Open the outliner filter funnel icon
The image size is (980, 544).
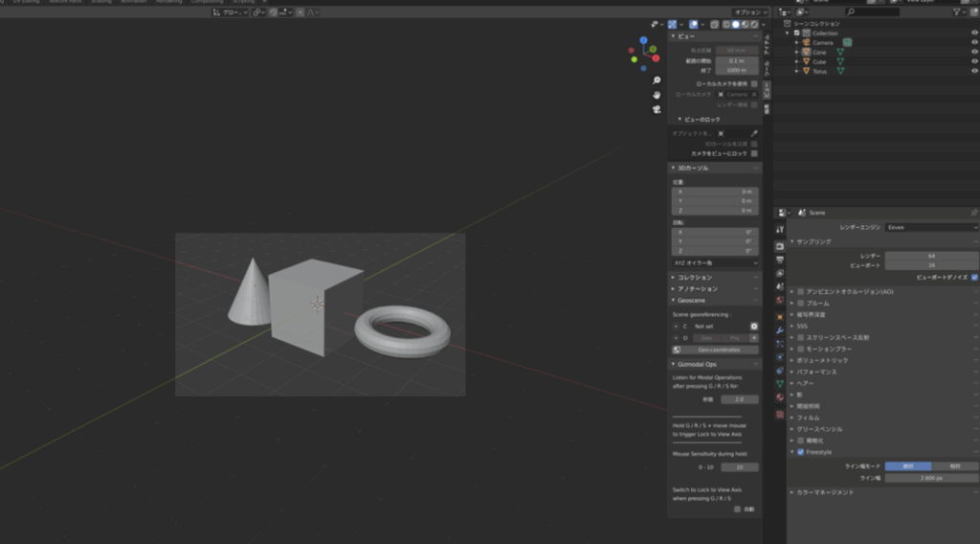point(958,12)
